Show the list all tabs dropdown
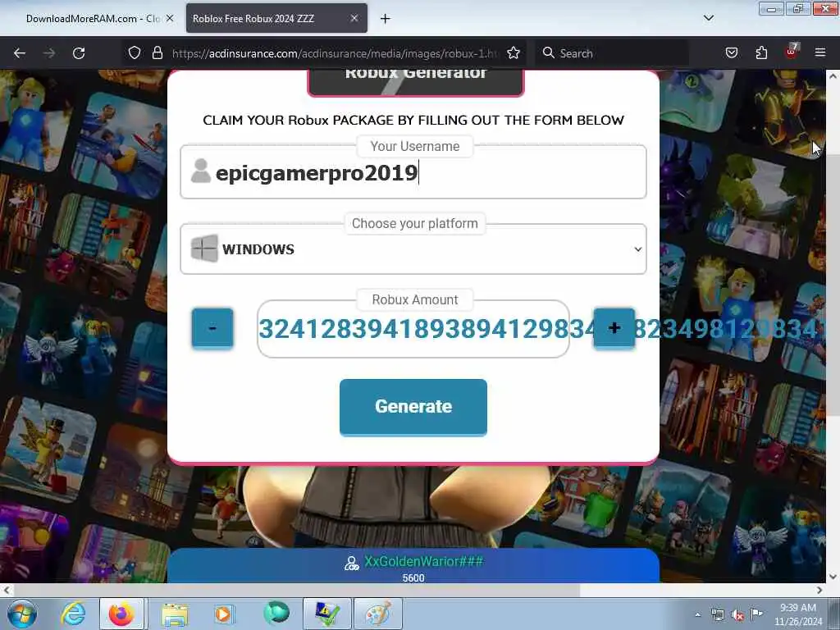 708,18
